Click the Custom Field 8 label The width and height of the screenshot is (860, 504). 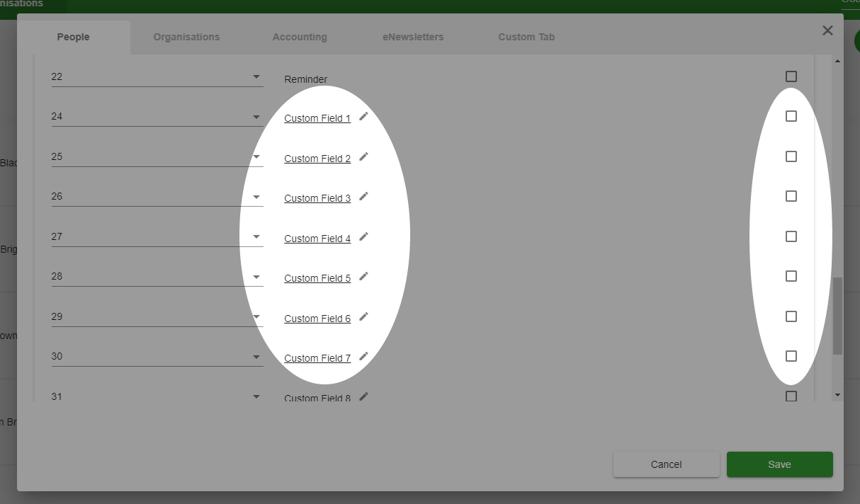[x=317, y=398]
